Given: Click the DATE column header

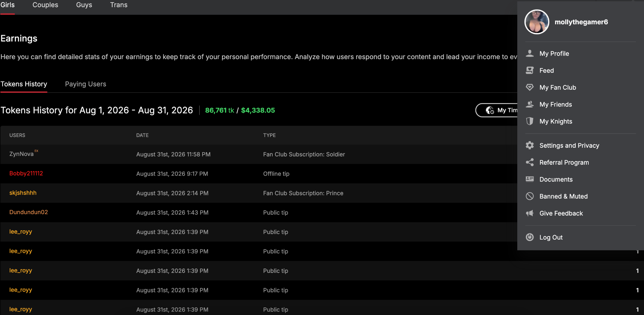Looking at the screenshot, I should point(142,135).
